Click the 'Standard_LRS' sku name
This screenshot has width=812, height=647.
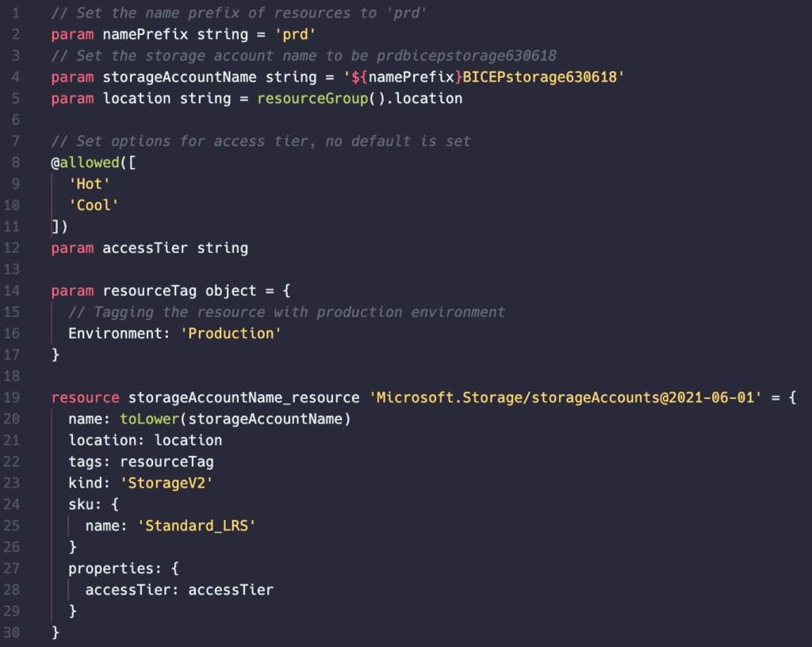[197, 526]
